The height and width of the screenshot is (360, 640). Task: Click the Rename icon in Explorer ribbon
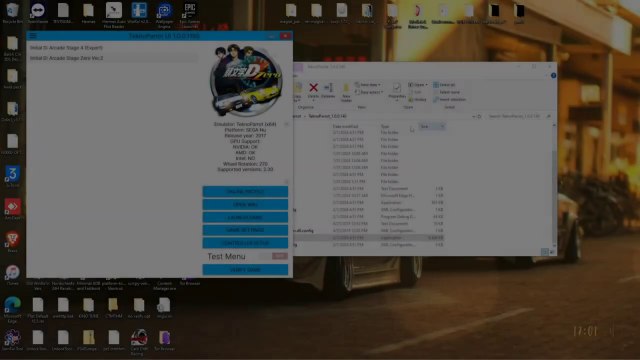tap(328, 88)
